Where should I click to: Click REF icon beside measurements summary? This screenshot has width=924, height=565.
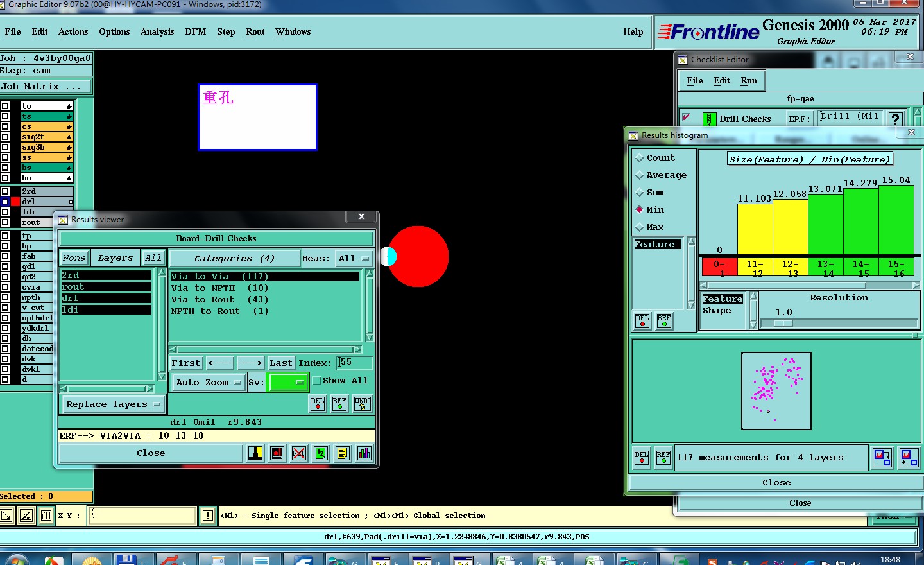click(663, 458)
